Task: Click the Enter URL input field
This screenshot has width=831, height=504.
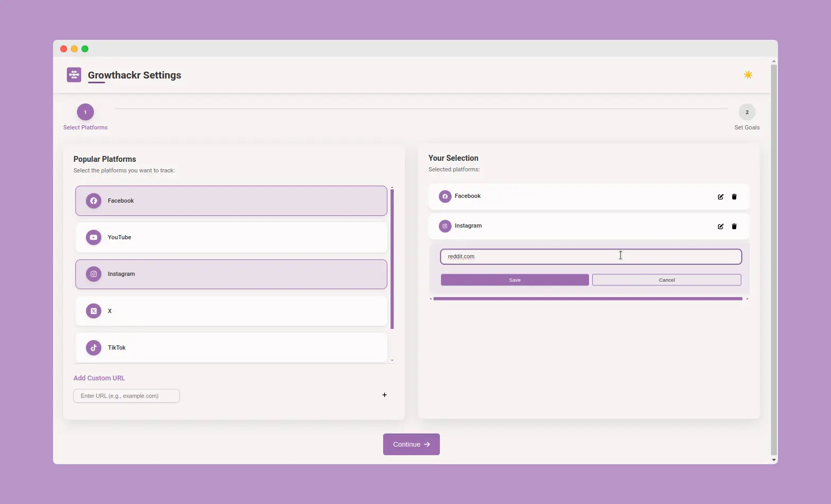Action: 126,395
